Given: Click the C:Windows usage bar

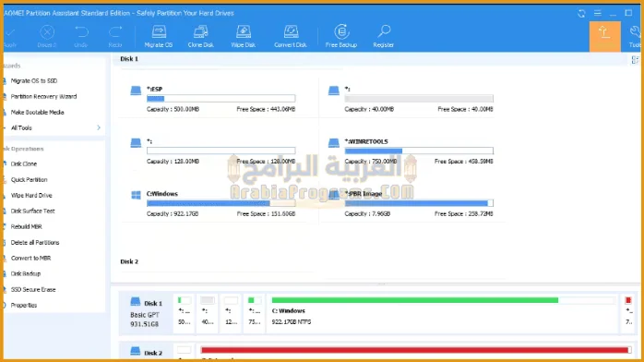Looking at the screenshot, I should click(x=221, y=203).
